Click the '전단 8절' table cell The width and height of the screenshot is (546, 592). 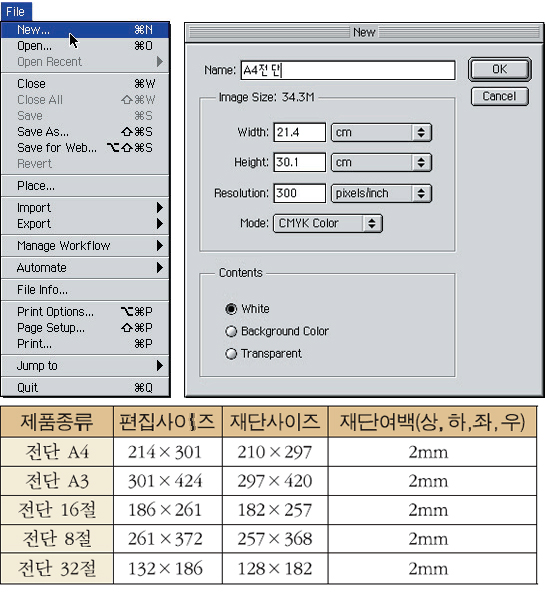coord(57,539)
